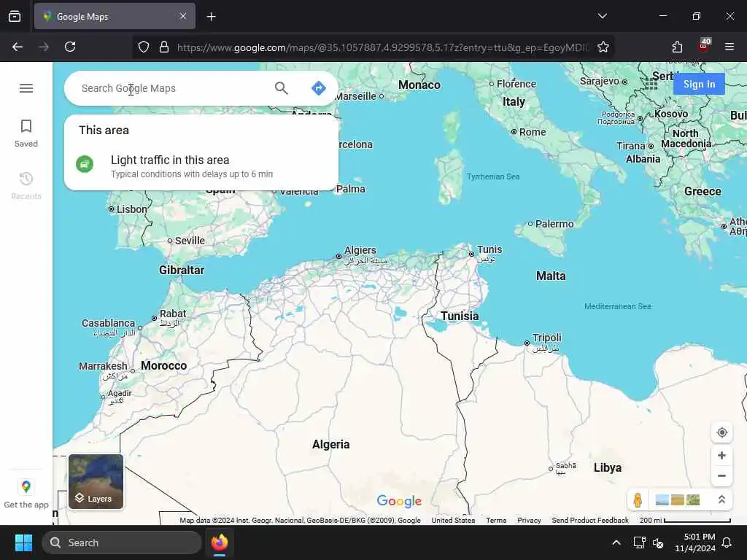Select the Google Maps browser tab
The width and height of the screenshot is (747, 560).
(115, 17)
